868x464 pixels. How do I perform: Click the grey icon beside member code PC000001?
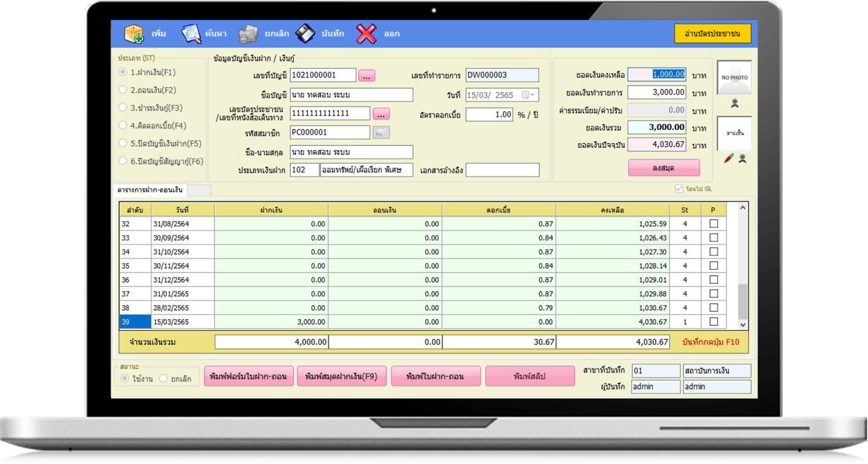pyautogui.click(x=381, y=132)
